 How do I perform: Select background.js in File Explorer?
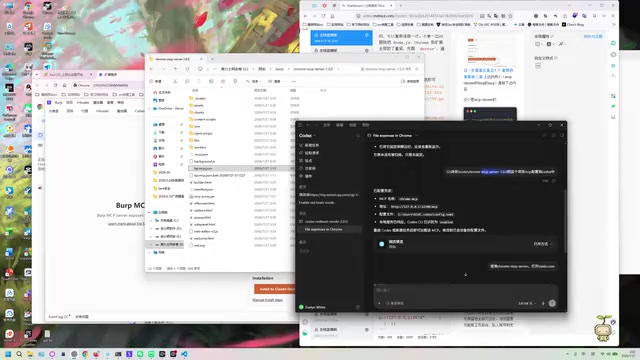tap(204, 161)
